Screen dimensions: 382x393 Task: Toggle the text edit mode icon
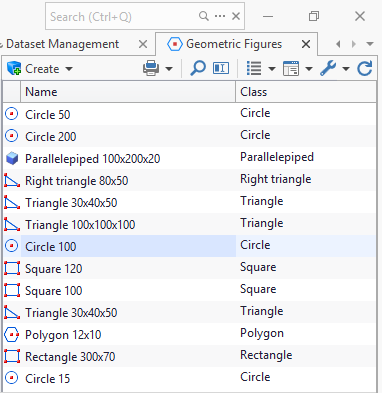(x=221, y=68)
